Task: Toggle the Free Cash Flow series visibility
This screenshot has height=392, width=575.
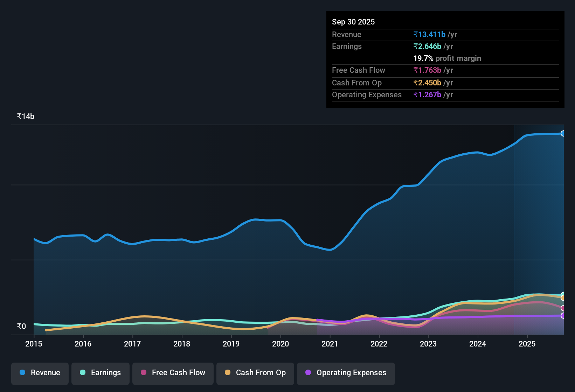Action: pos(173,373)
